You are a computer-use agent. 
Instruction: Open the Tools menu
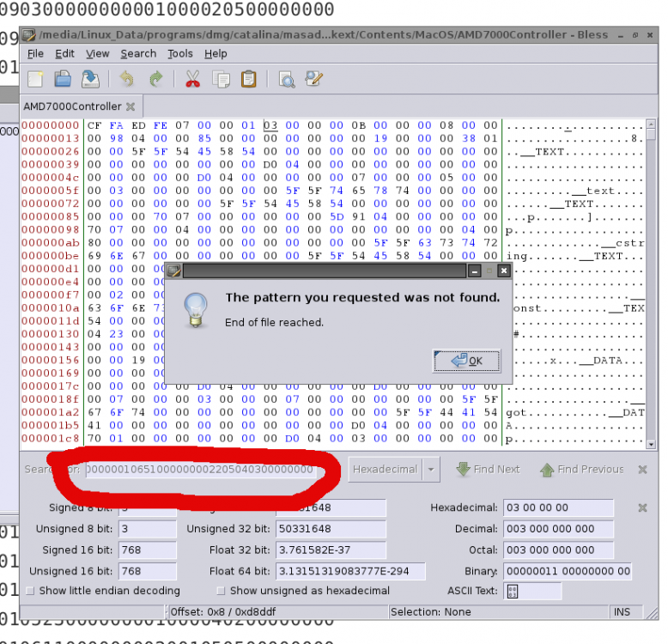(x=179, y=53)
